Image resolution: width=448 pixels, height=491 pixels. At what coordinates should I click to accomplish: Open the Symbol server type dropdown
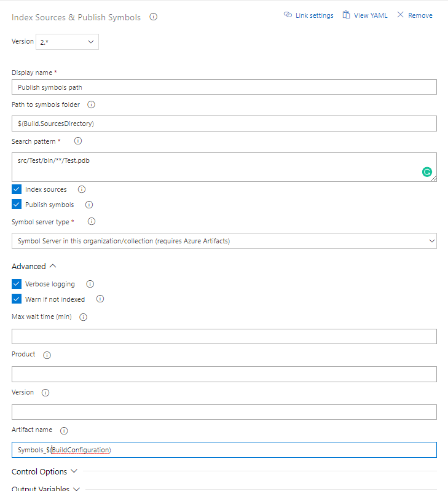pos(224,241)
